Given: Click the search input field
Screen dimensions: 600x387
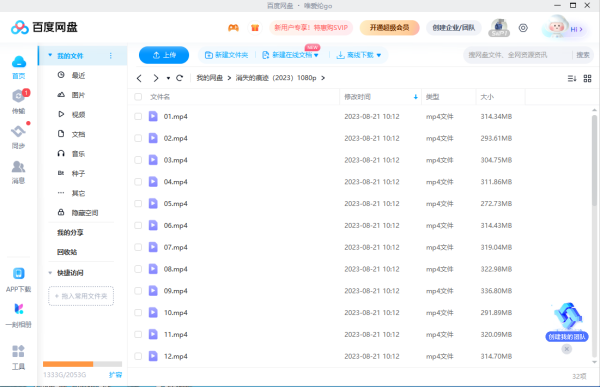Looking at the screenshot, I should point(518,55).
